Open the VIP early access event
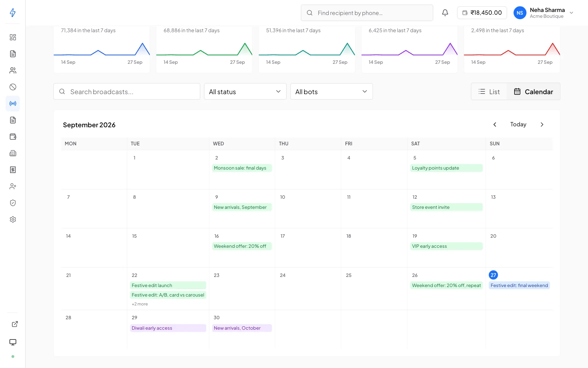The height and width of the screenshot is (368, 588). point(446,246)
